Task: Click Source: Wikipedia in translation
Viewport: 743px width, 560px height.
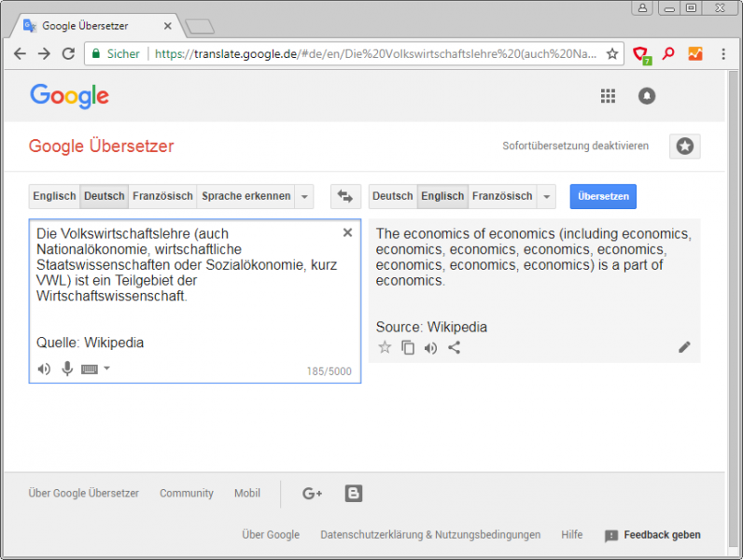Action: [431, 327]
